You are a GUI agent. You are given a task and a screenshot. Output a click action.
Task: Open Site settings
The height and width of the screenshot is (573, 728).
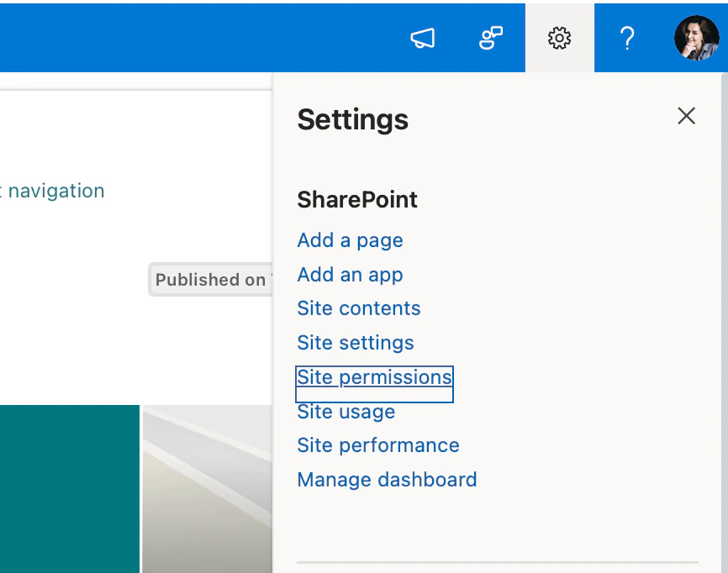pos(356,343)
